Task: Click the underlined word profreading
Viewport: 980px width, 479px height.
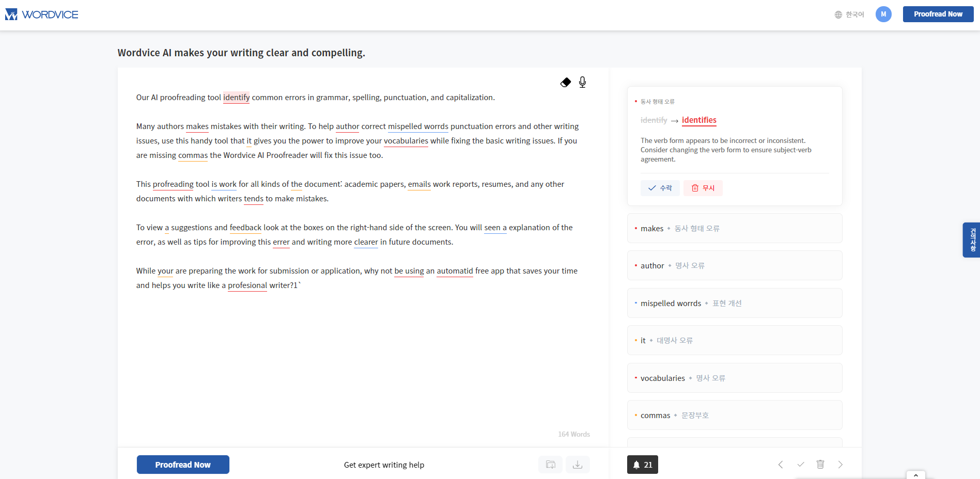Action: [x=173, y=184]
